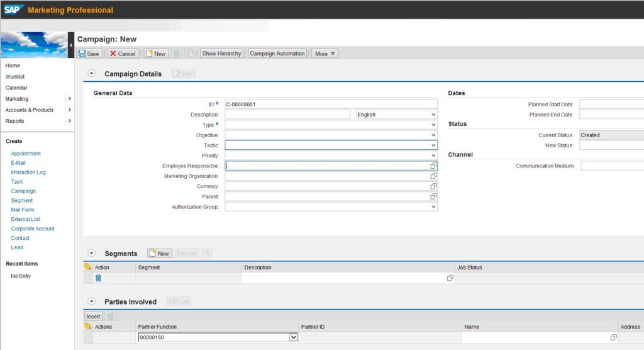
Task: Click the campaign ID field C-00000001
Action: (x=331, y=104)
